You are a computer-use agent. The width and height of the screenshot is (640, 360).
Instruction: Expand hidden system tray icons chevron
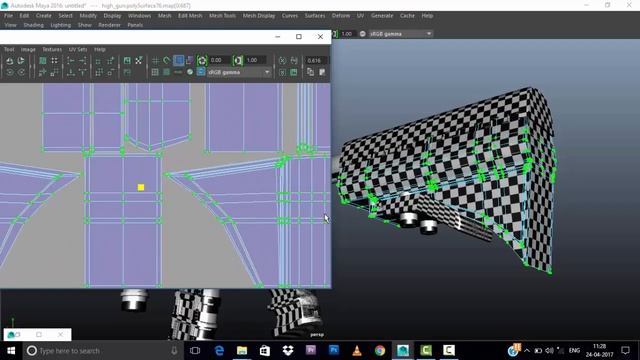click(527, 351)
